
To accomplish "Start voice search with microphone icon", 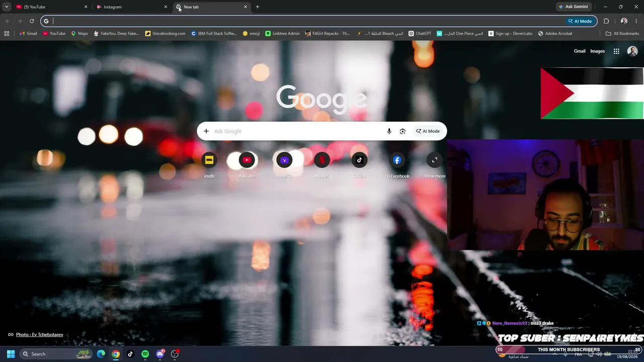I will coord(389,131).
